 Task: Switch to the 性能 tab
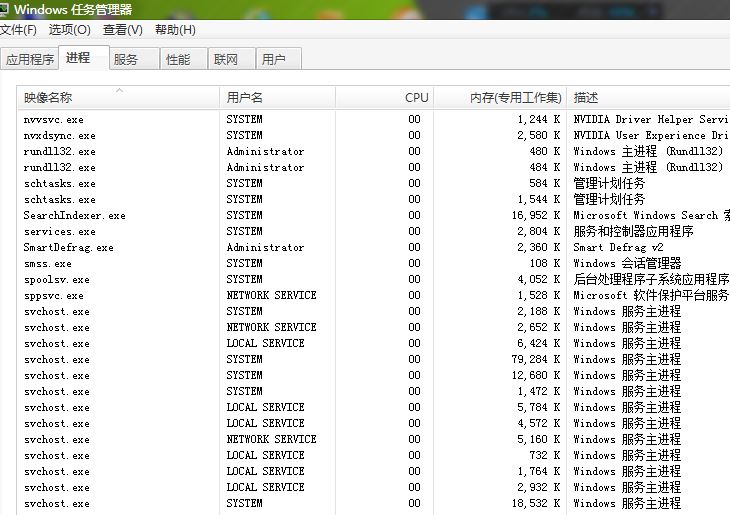pos(178,59)
